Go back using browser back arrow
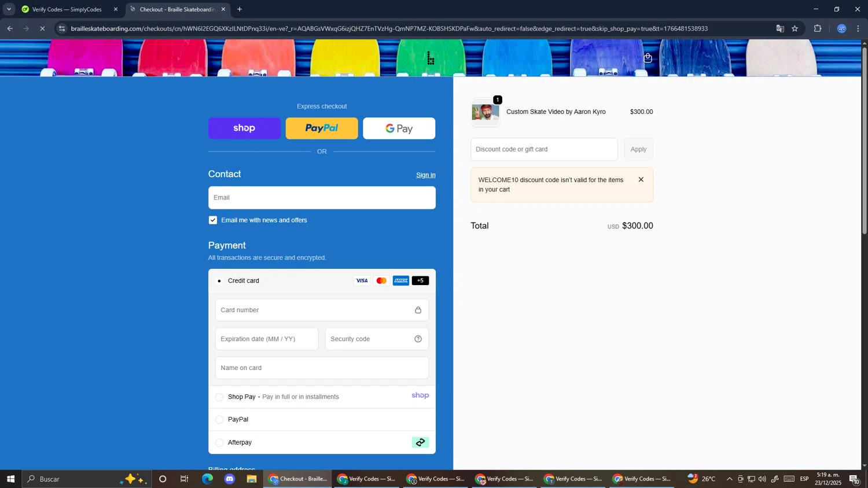868x488 pixels. 10,28
